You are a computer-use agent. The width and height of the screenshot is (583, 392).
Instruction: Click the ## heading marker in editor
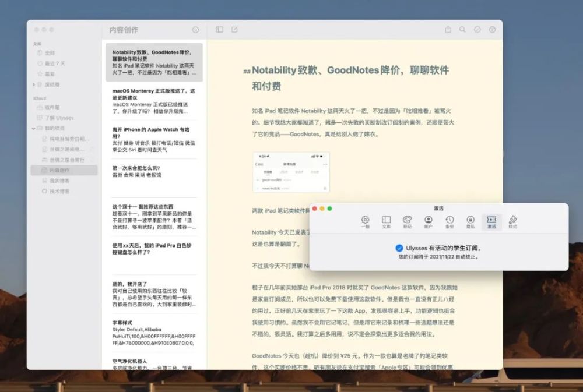click(x=247, y=71)
